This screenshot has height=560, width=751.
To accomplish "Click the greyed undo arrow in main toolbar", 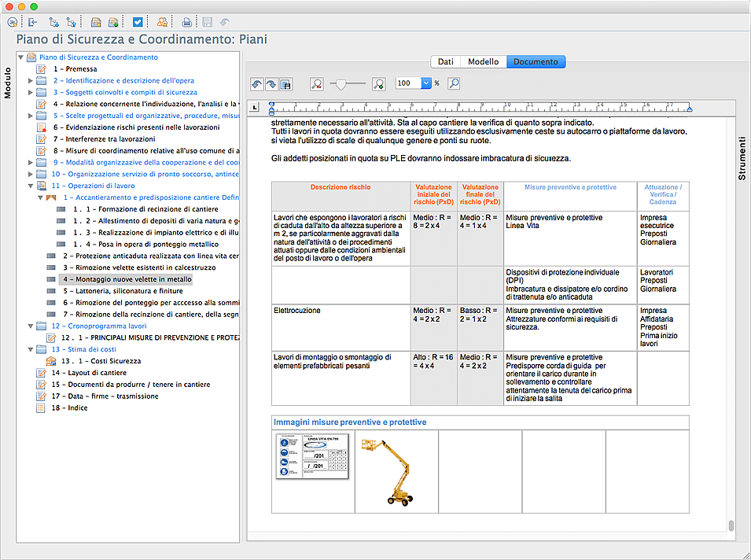I will pos(225,22).
